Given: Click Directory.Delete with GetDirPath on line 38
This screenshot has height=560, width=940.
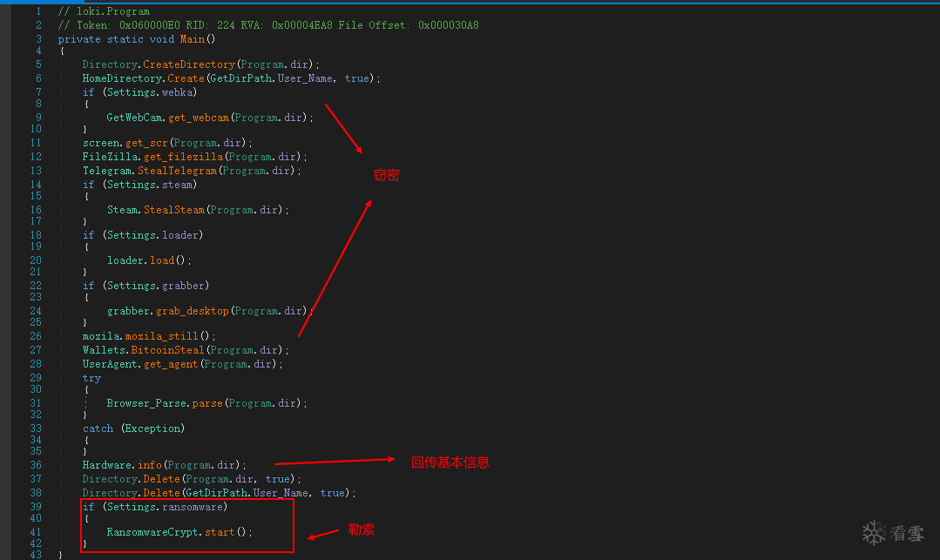Looking at the screenshot, I should pos(131,493).
